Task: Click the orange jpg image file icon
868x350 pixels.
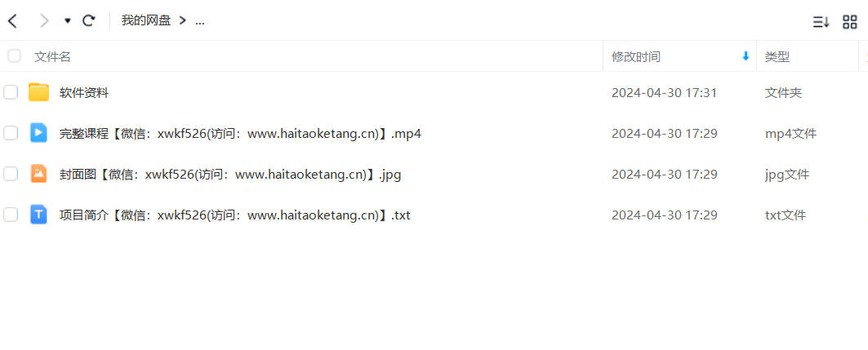Action: [x=38, y=174]
